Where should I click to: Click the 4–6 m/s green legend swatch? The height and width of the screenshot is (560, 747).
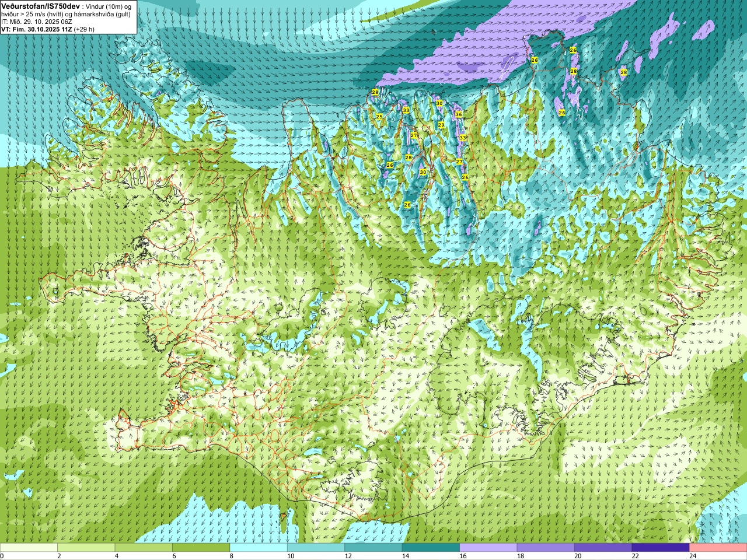144,548
